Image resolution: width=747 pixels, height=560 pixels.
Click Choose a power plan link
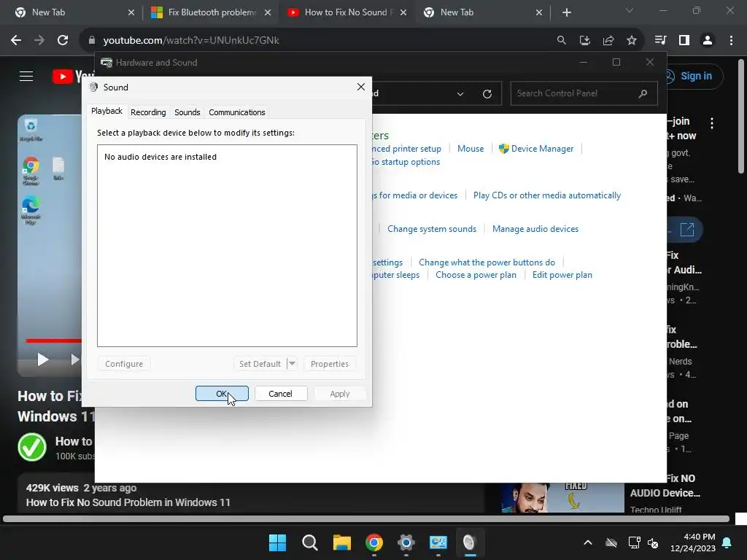(476, 275)
